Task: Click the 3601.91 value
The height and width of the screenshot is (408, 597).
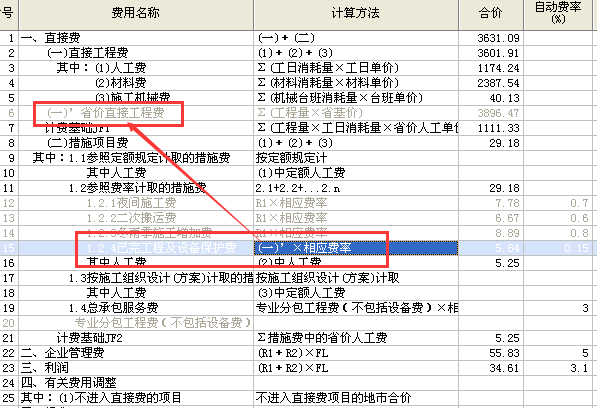Action: click(498, 53)
